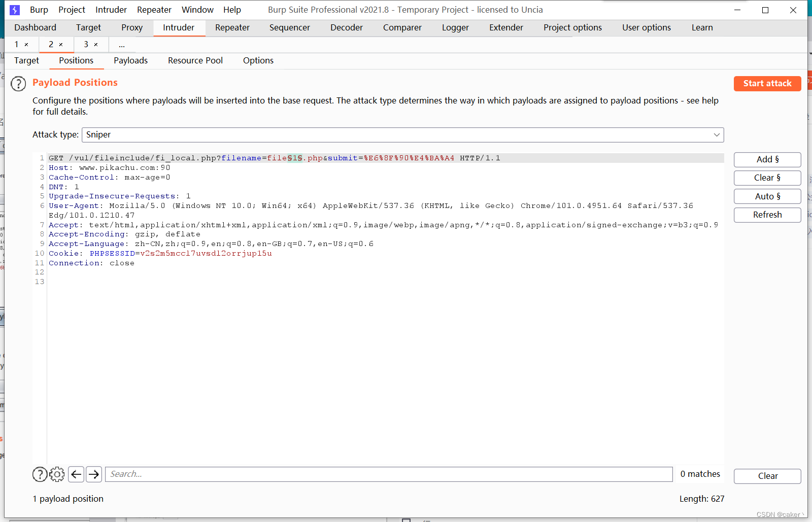Screen dimensions: 812x522
Task: Open the Decoder tab
Action: (347, 27)
